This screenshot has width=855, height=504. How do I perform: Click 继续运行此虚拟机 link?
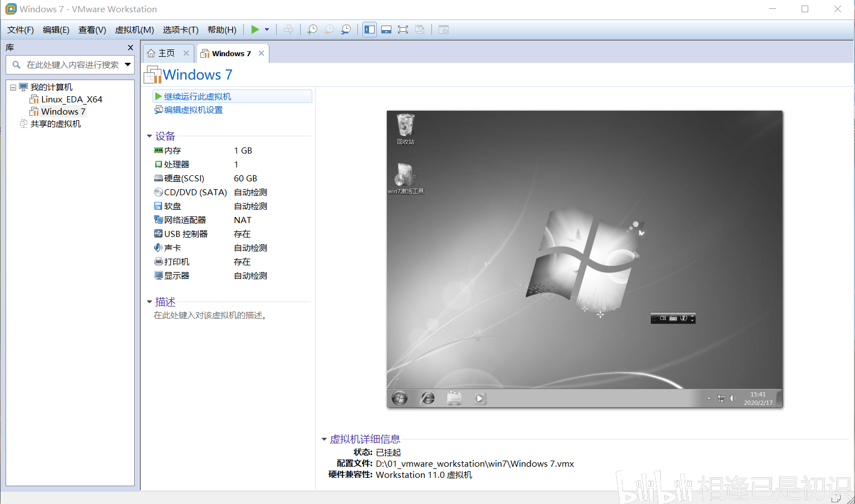(x=197, y=97)
